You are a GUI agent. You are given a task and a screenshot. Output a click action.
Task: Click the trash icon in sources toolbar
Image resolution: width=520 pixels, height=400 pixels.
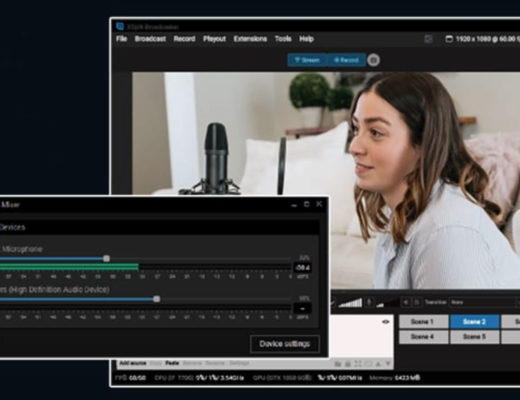(x=347, y=364)
